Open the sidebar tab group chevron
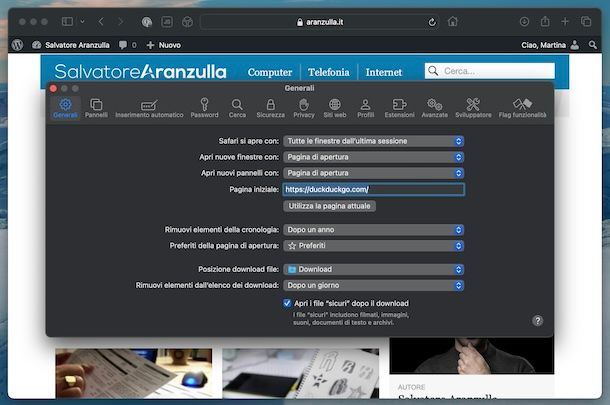The height and width of the screenshot is (405, 610). click(x=82, y=21)
